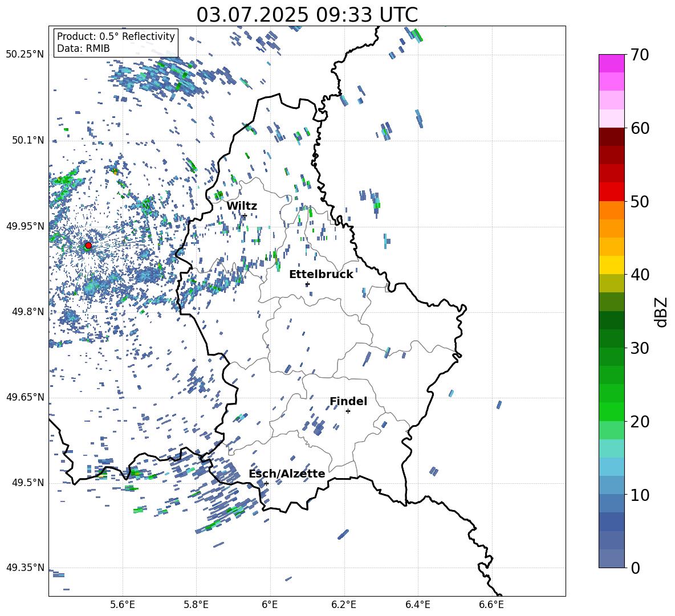The width and height of the screenshot is (675, 616).
Task: Click the Ettelbruck city label
Action: tap(321, 275)
